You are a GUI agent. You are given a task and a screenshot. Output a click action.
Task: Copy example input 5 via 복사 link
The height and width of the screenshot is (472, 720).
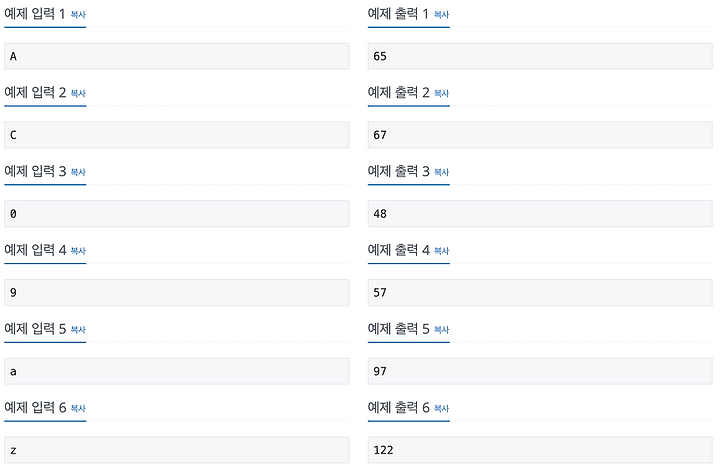tap(78, 330)
